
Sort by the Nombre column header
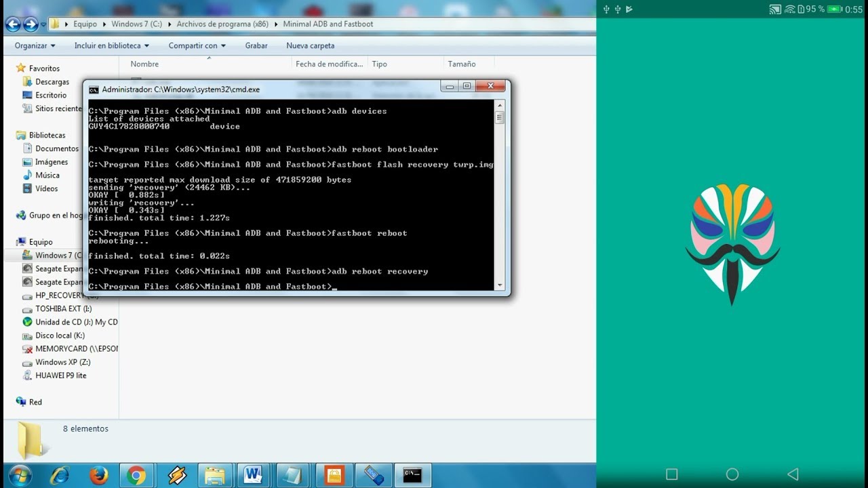144,64
